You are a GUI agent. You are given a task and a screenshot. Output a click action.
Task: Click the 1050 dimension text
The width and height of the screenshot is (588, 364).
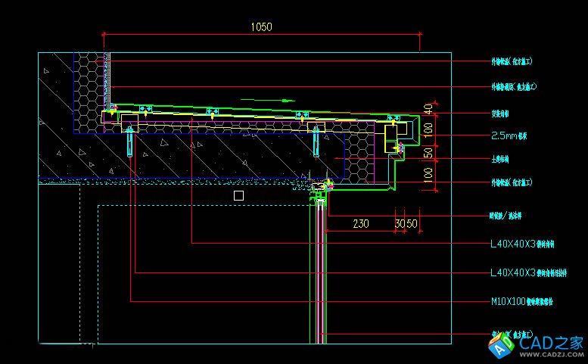point(261,26)
